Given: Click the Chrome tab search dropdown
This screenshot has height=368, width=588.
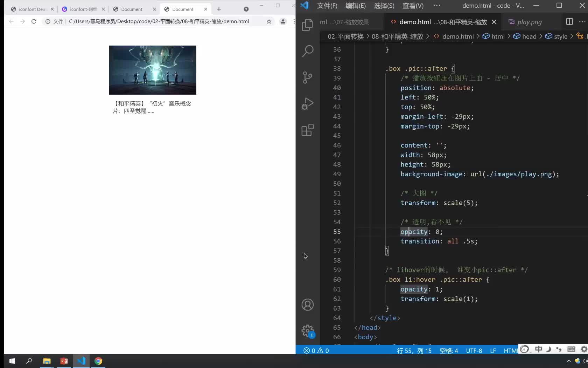Looking at the screenshot, I should [246, 9].
